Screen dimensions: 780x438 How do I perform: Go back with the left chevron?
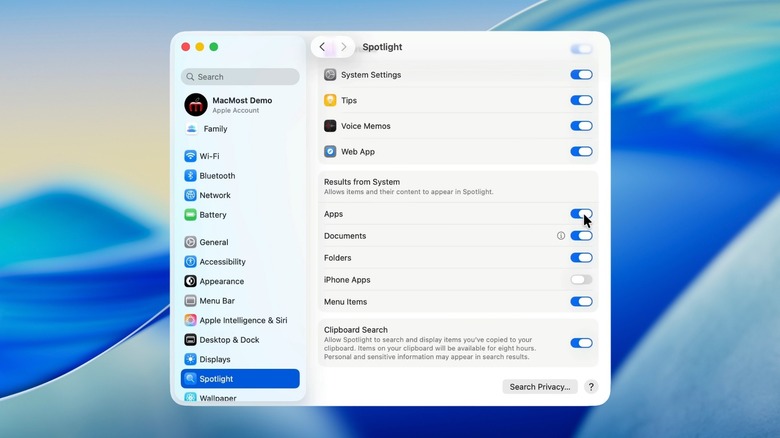tap(322, 47)
